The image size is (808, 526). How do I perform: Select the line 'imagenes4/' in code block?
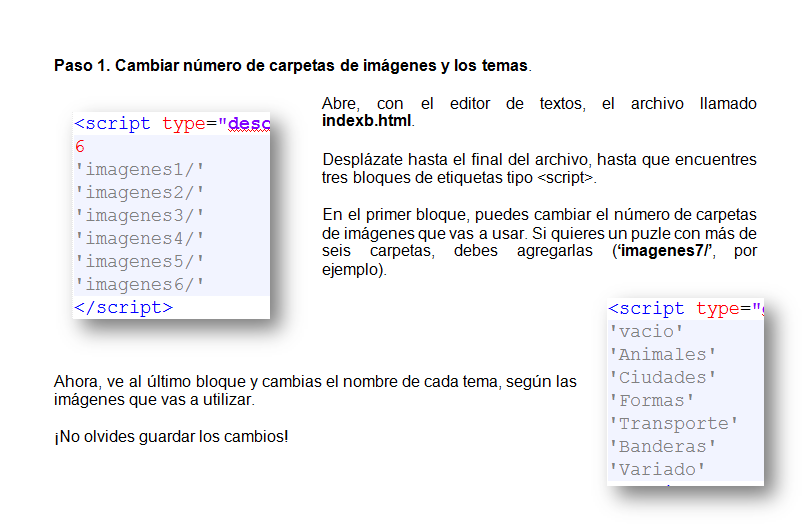[140, 239]
